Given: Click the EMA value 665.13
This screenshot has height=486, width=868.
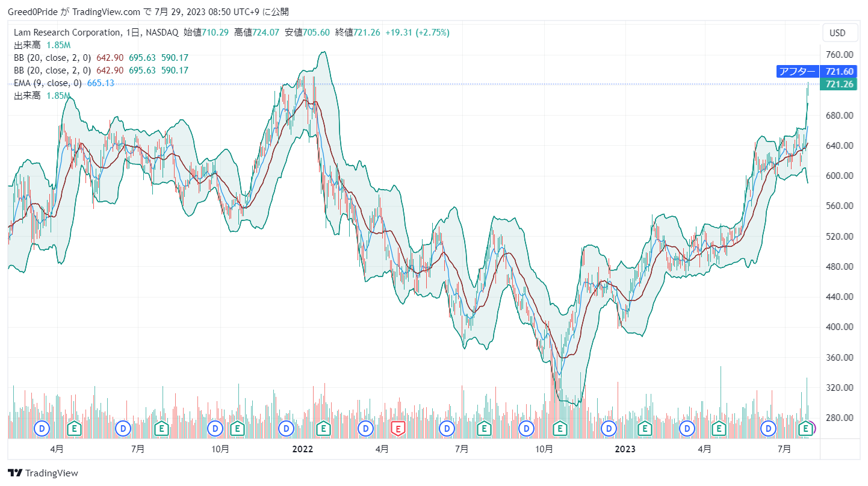Looking at the screenshot, I should pos(101,83).
